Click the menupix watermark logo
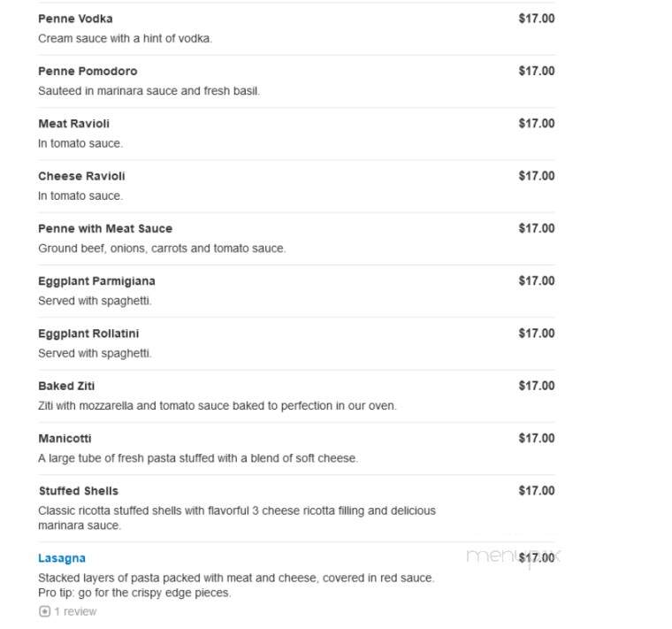Screen dimensions: 672x629 [513, 557]
